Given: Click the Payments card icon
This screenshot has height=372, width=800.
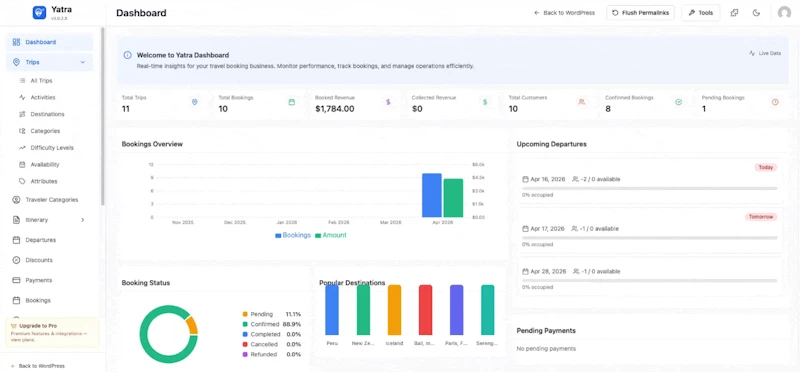Looking at the screenshot, I should (x=16, y=280).
